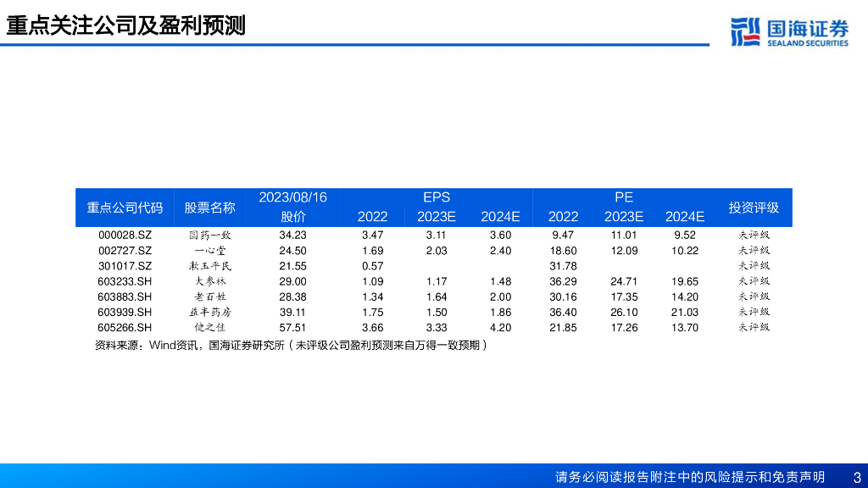Image resolution: width=868 pixels, height=488 pixels.
Task: Click the footer risk disclaimer text
Action: tap(690, 477)
